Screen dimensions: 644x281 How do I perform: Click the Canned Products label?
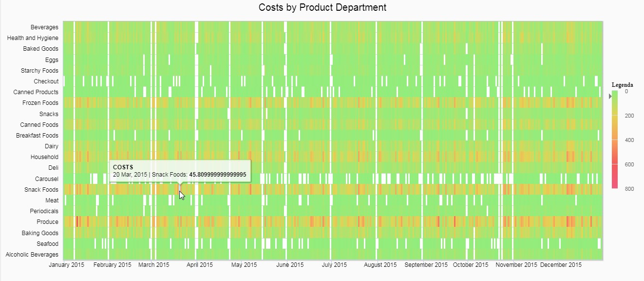tap(36, 92)
